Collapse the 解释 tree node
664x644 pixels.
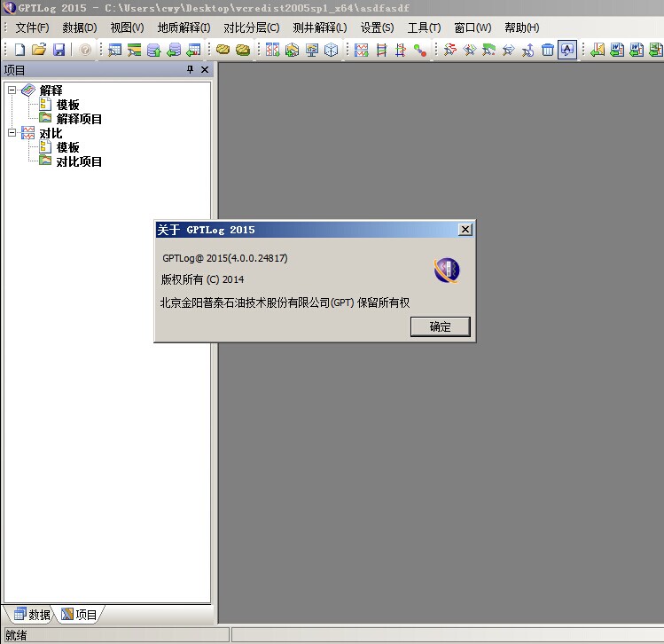click(12, 90)
